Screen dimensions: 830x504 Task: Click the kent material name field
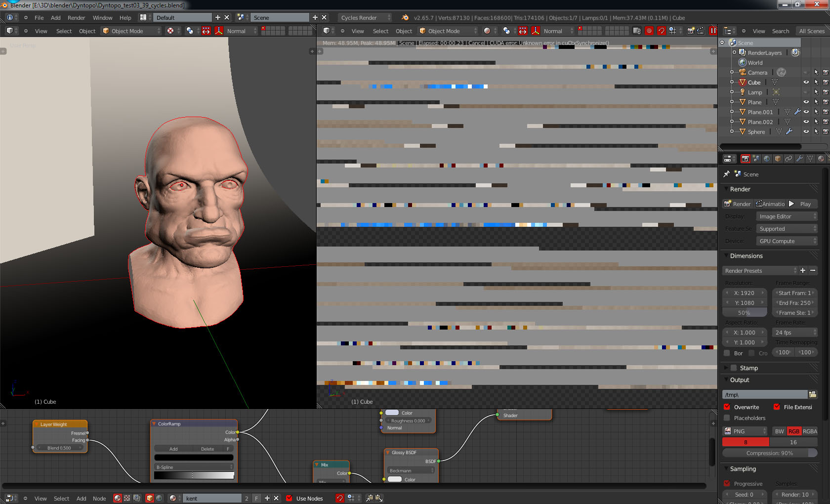(212, 498)
